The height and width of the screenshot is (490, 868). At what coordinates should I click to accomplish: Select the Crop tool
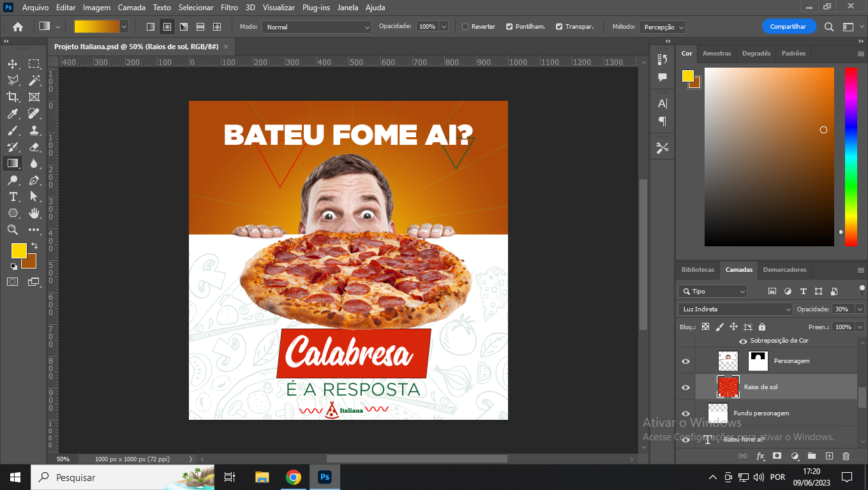tap(13, 97)
